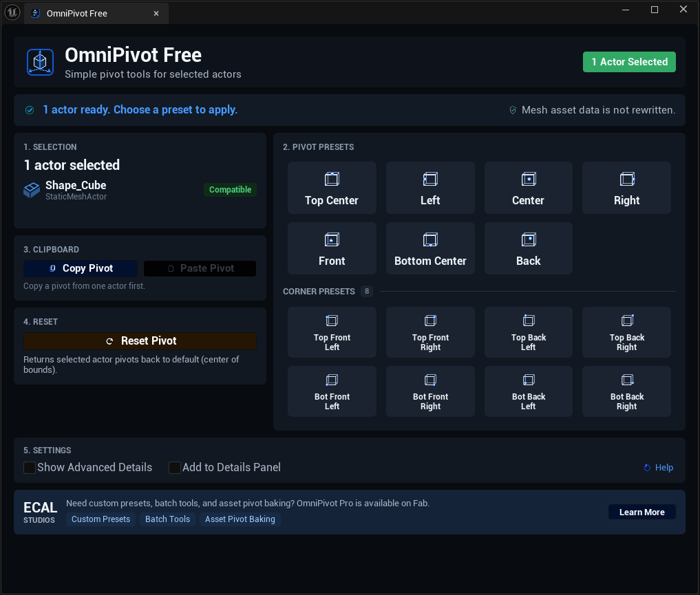
Task: Enable Show Advanced Details checkbox
Action: coord(30,468)
